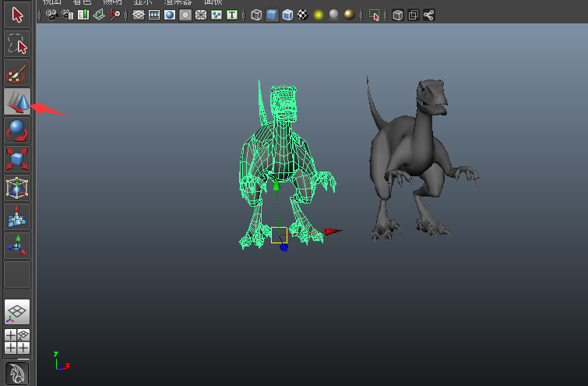Image resolution: width=588 pixels, height=386 pixels.
Task: Select the arrow Select tool
Action: [x=17, y=14]
